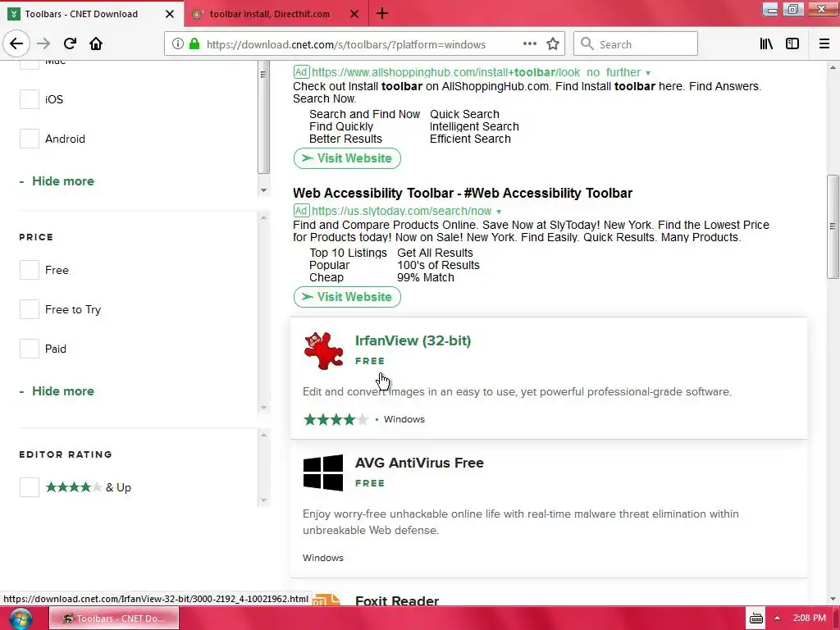Visit Website button for SlyToday ad

coord(347,297)
